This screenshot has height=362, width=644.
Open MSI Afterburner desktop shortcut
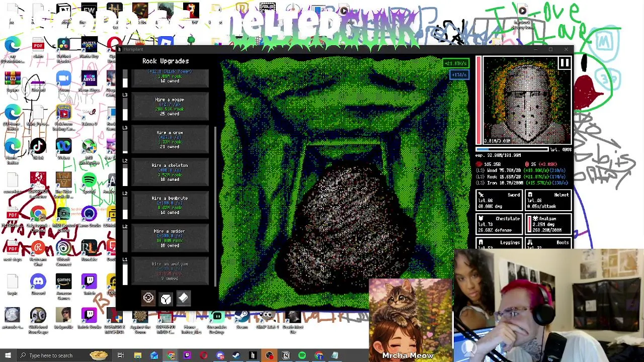(x=89, y=152)
